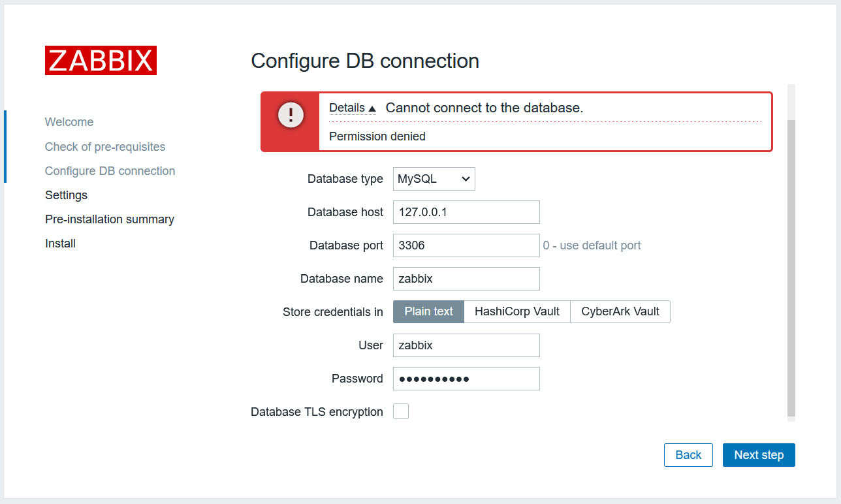Enable Database TLS encryption checkbox
The image size is (841, 504).
click(401, 411)
